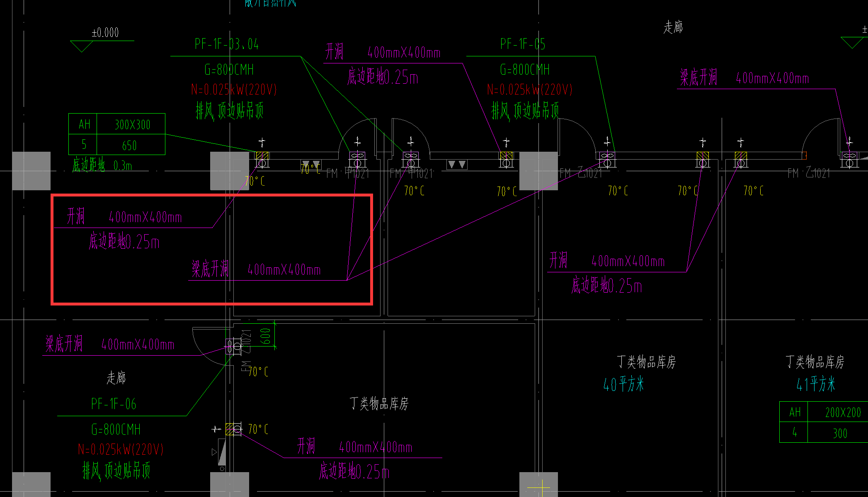
Task: Select the ±0.000 elevation text
Action: [105, 32]
